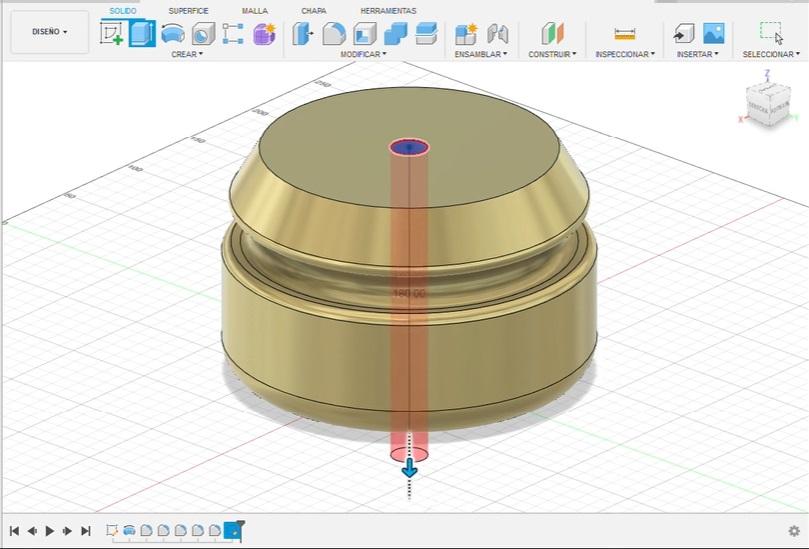Select the sketch feature in timeline
Screen dimensions: 809x549
tap(112, 530)
